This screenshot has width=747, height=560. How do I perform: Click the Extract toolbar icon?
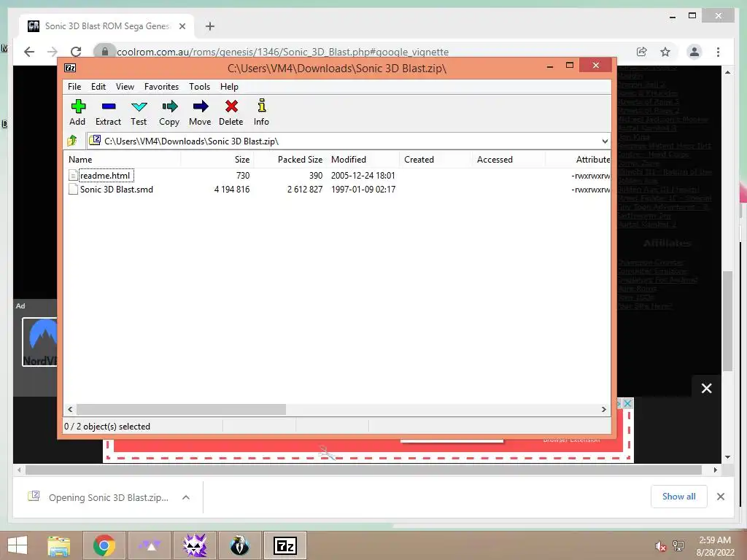click(109, 106)
